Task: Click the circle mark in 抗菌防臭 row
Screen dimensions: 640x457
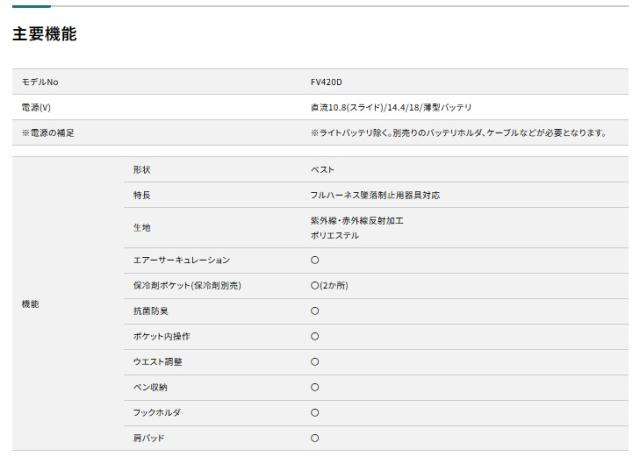Action: [315, 311]
